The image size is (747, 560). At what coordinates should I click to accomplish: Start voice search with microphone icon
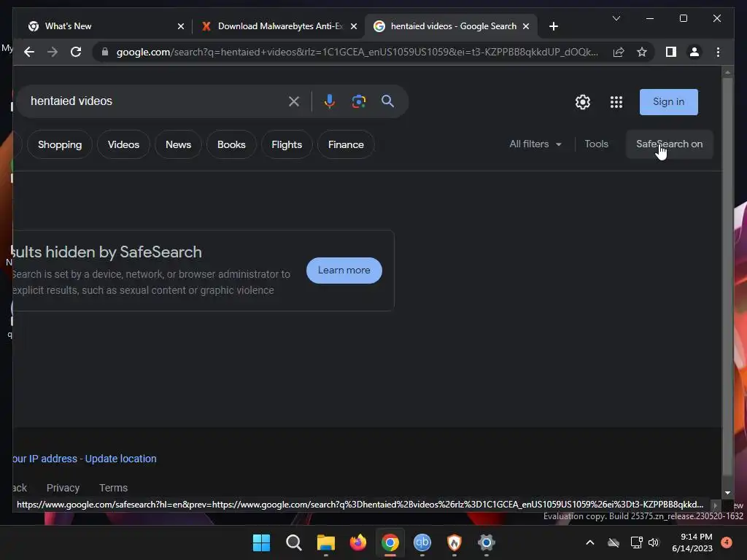(x=329, y=101)
